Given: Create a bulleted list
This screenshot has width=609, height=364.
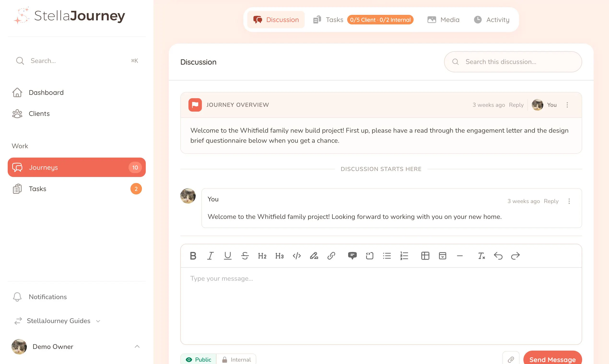Looking at the screenshot, I should tap(387, 256).
